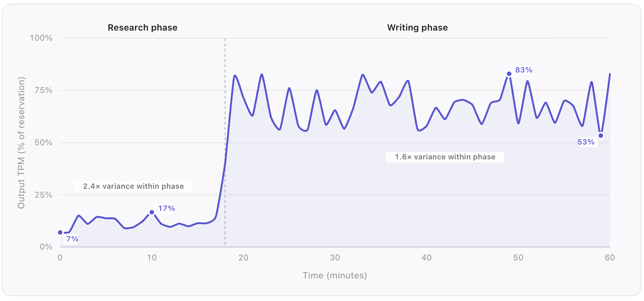Select the 7% starting data point

(60, 233)
